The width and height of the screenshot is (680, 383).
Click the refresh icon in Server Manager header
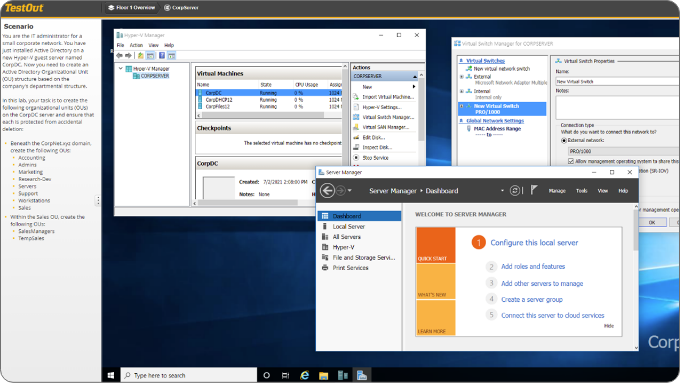tap(515, 190)
